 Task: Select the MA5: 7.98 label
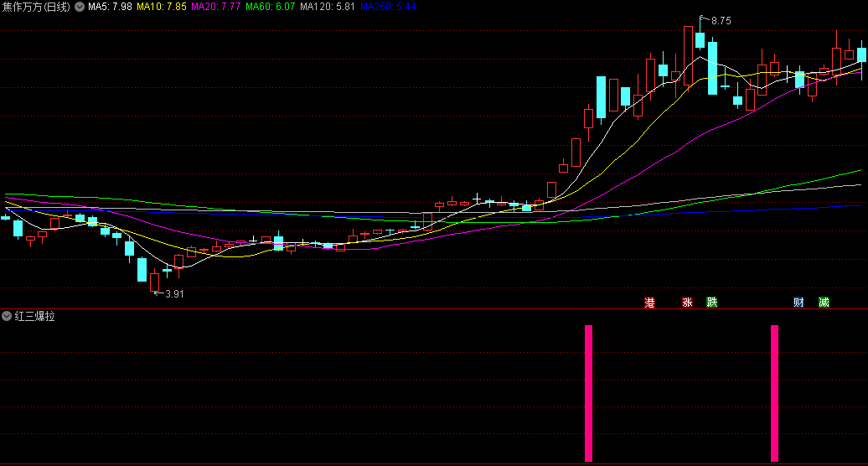[110, 7]
